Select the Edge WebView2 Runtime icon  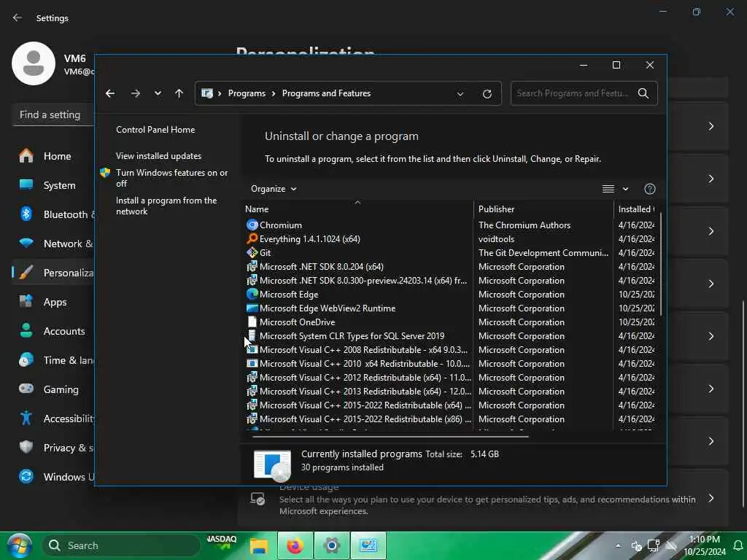252,308
